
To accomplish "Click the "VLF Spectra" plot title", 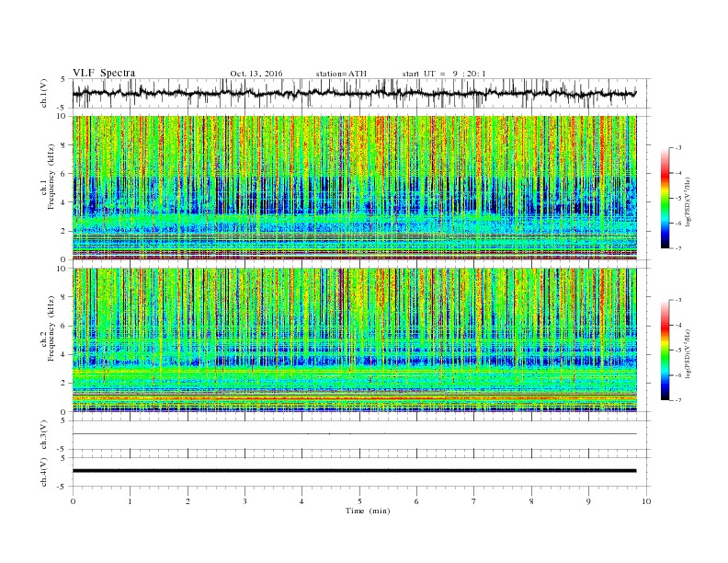I will 104,73.
